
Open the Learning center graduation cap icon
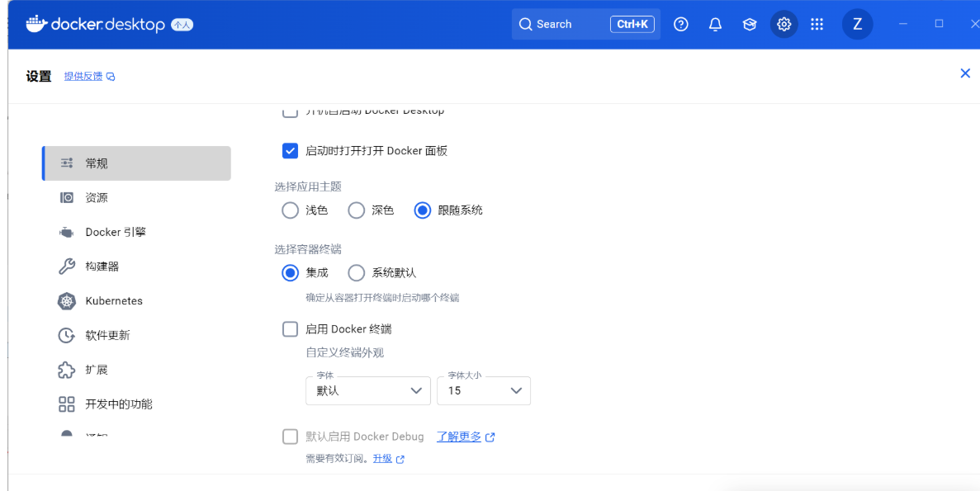tap(750, 25)
